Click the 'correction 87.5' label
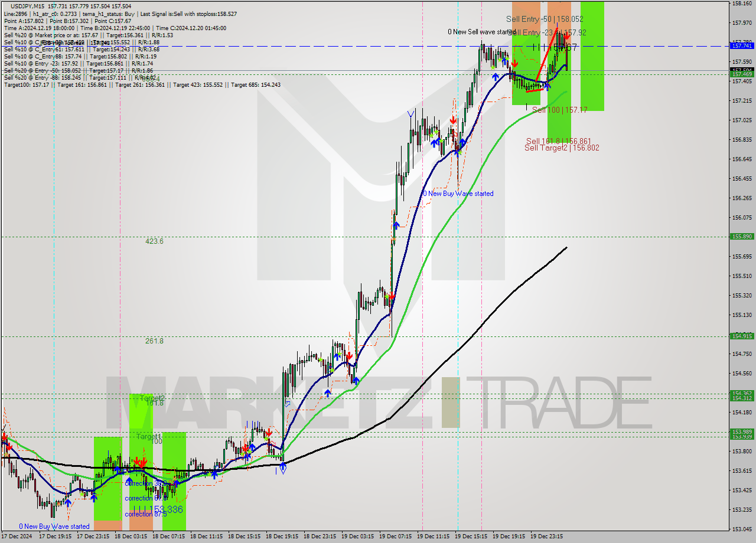The image size is (756, 543). tap(145, 513)
